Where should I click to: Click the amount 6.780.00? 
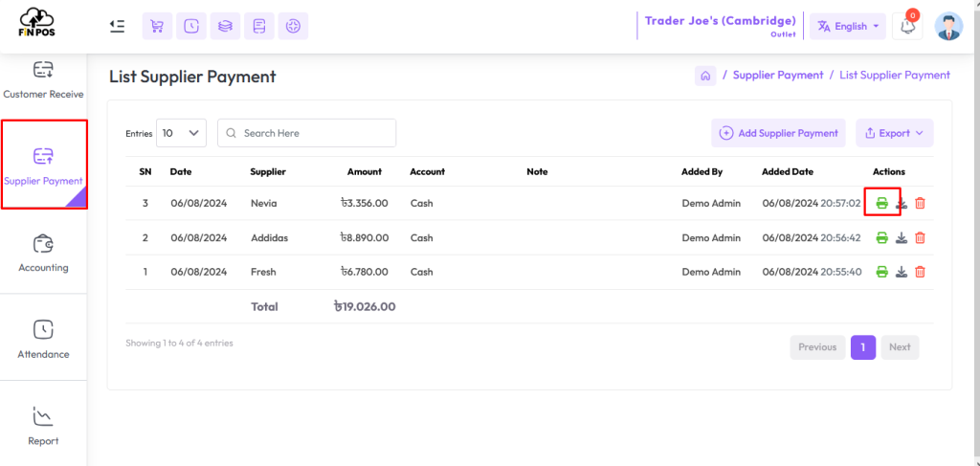coord(365,272)
